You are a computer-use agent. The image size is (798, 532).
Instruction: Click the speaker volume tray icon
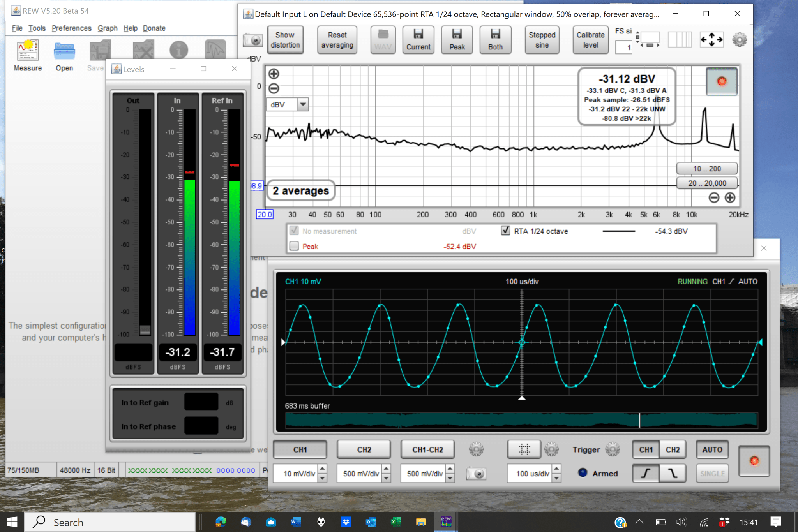pyautogui.click(x=681, y=522)
